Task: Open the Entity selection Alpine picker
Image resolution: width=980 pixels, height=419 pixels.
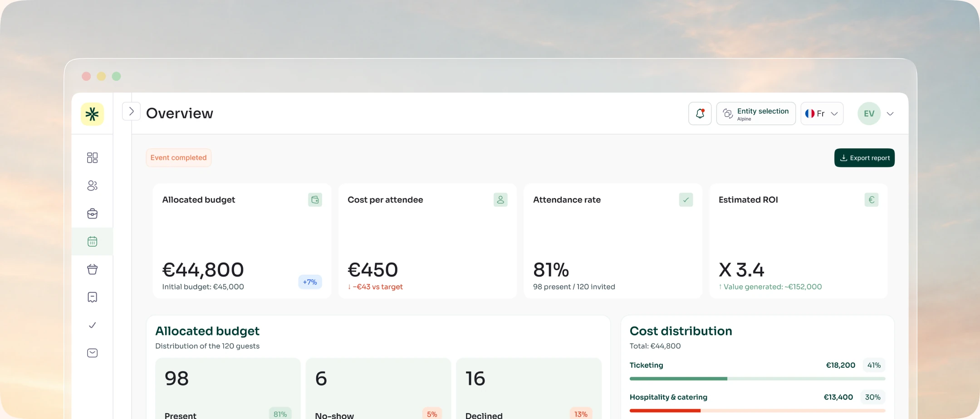Action: [756, 113]
